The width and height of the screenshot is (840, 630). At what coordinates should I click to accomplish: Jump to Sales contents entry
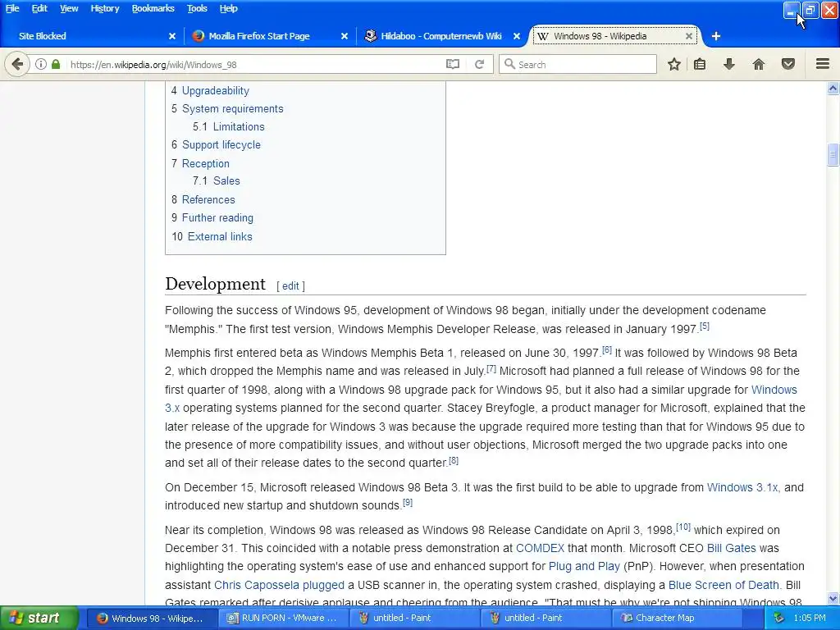(x=226, y=181)
